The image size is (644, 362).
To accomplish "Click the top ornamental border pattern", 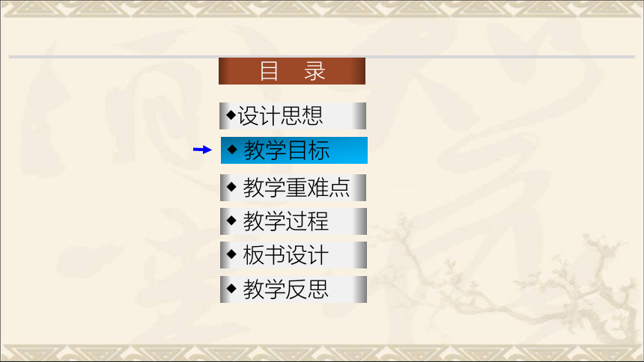I will [x=322, y=9].
